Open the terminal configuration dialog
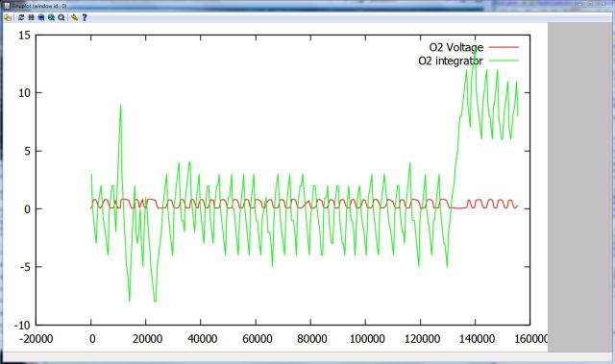This screenshot has height=364, width=615. (x=75, y=17)
